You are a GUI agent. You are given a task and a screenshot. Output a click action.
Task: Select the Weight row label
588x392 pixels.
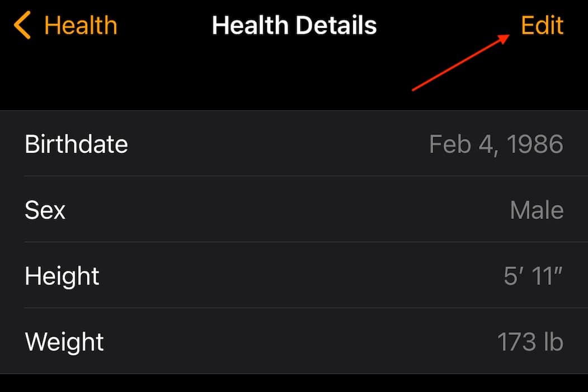[x=64, y=342]
